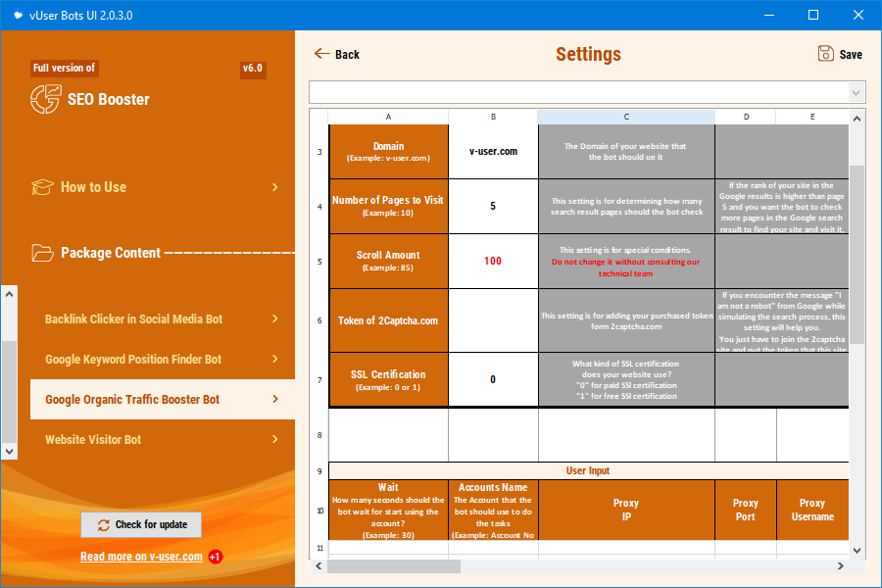Click the horizontal scrollbar thumb
This screenshot has height=588, width=882.
tap(394, 566)
